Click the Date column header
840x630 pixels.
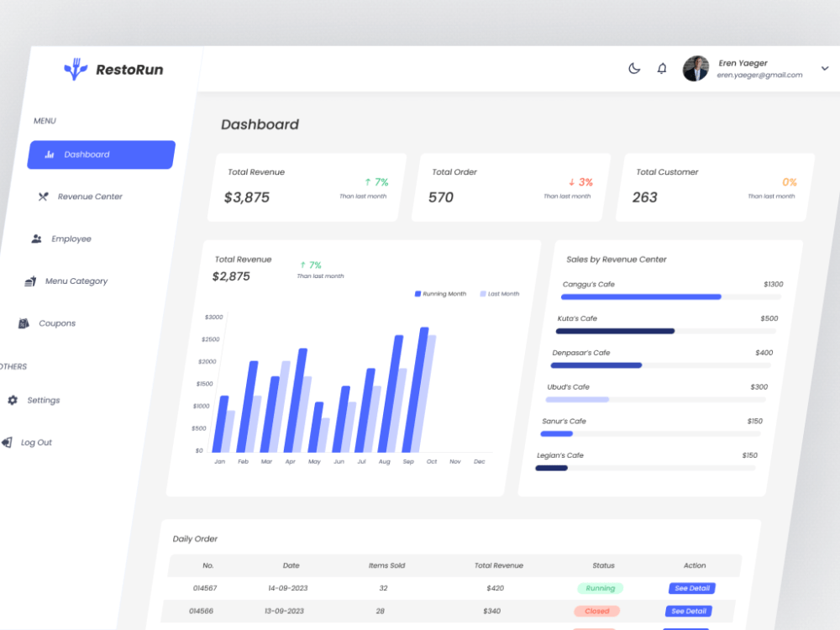tap(291, 565)
